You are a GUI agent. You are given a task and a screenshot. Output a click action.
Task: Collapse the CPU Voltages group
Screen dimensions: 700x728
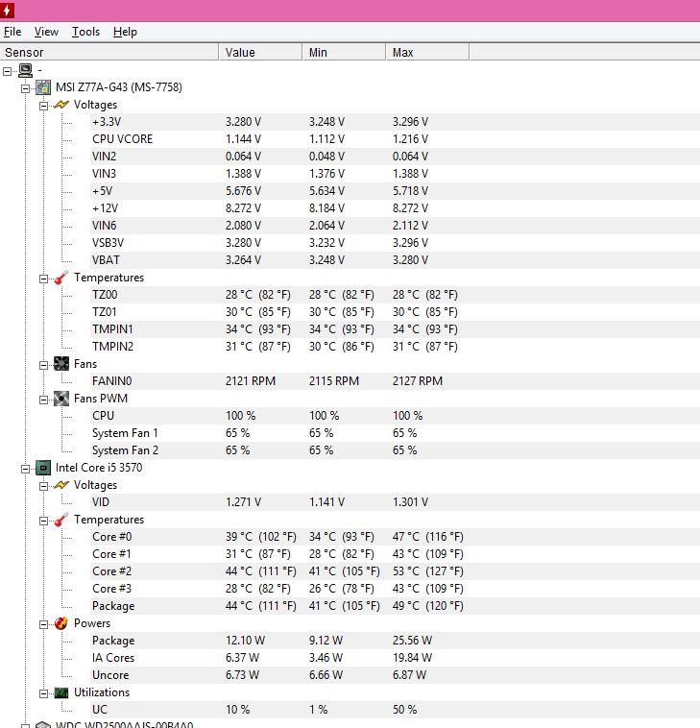point(43,486)
